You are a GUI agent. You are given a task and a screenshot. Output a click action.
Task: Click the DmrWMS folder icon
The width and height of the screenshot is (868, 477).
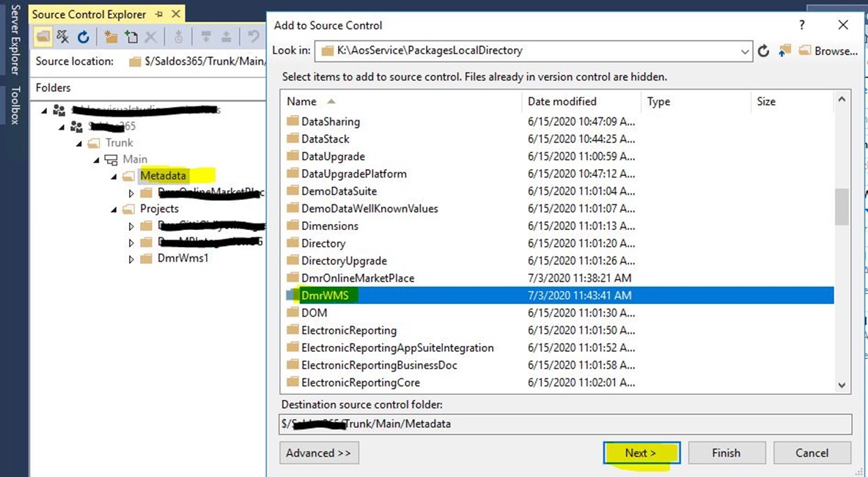[x=293, y=295]
